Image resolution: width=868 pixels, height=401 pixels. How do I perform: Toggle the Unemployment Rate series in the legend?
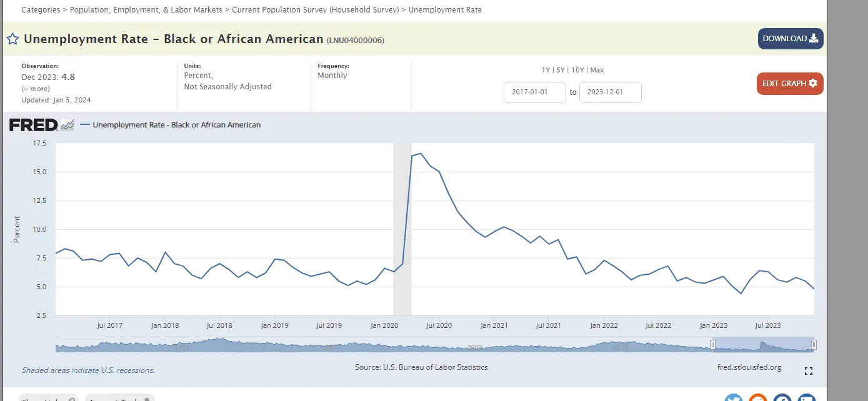pyautogui.click(x=176, y=125)
